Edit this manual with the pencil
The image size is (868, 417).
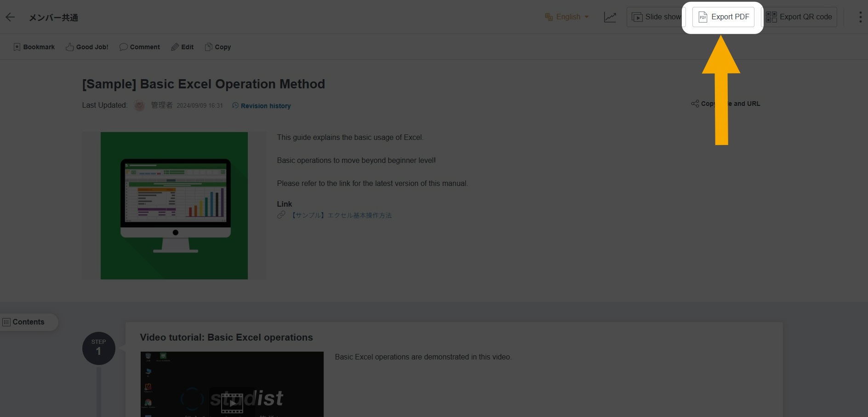click(x=183, y=47)
